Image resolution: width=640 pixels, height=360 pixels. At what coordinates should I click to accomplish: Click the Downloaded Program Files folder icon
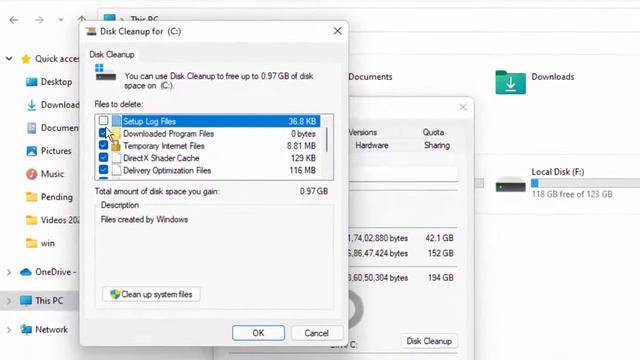click(117, 133)
